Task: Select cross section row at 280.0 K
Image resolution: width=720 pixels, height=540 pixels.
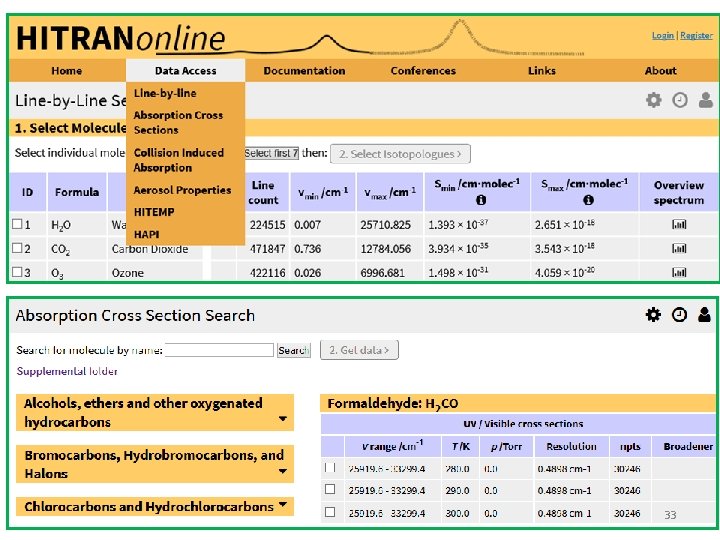Action: (330, 467)
